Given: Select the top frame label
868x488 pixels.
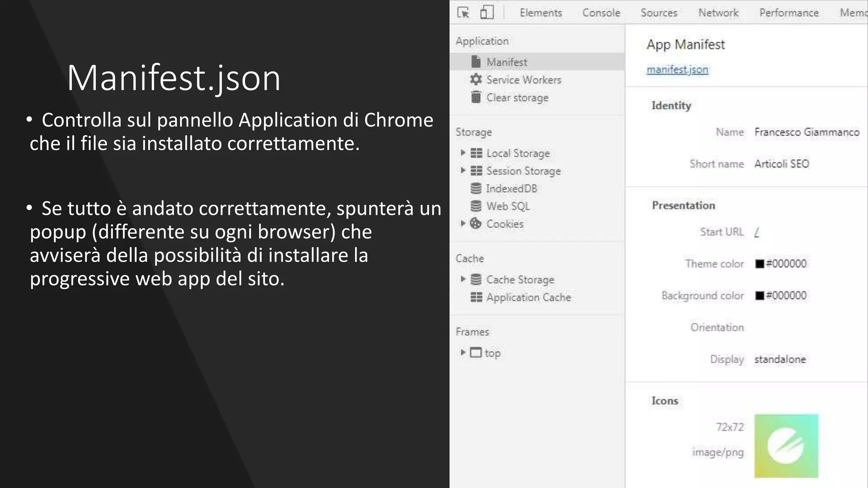Looking at the screenshot, I should (492, 353).
